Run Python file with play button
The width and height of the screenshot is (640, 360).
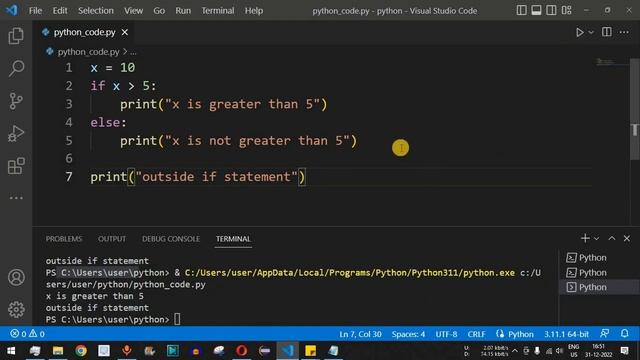(579, 32)
